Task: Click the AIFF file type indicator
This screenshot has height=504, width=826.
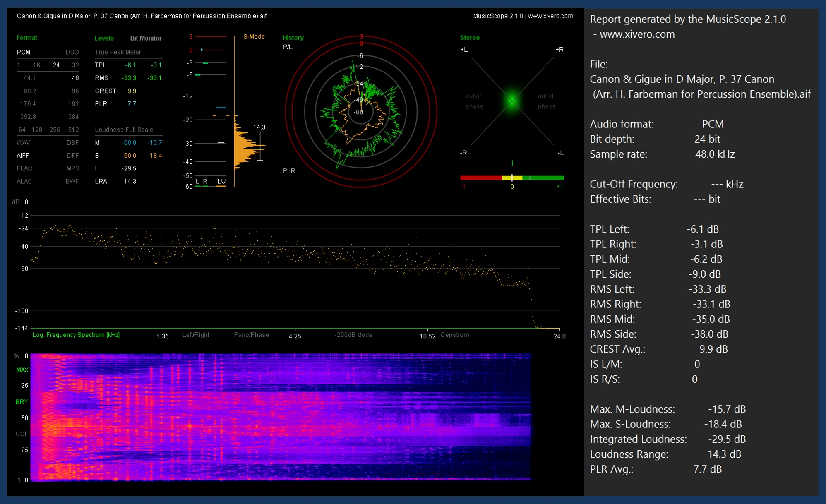Action: click(x=23, y=156)
